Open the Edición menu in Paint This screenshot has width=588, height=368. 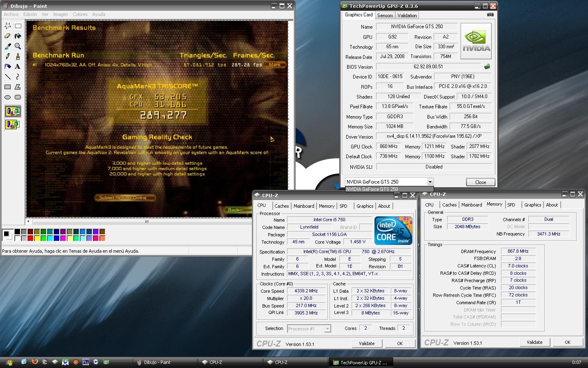[x=30, y=14]
